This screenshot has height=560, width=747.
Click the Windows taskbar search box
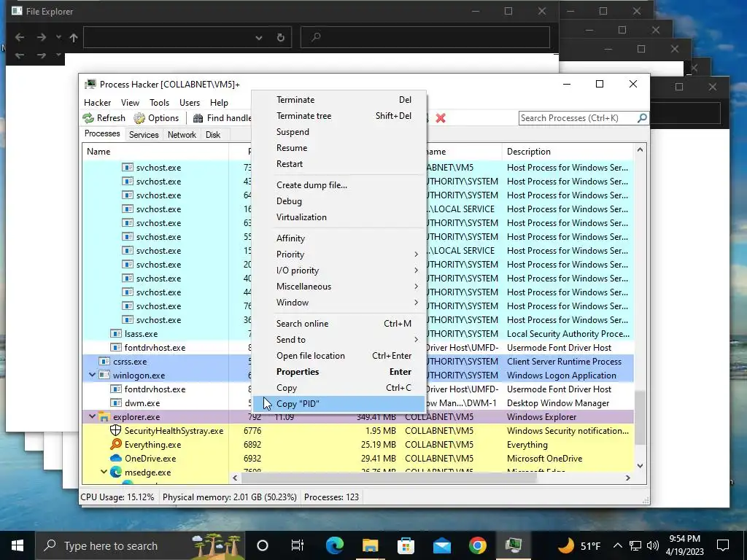140,545
